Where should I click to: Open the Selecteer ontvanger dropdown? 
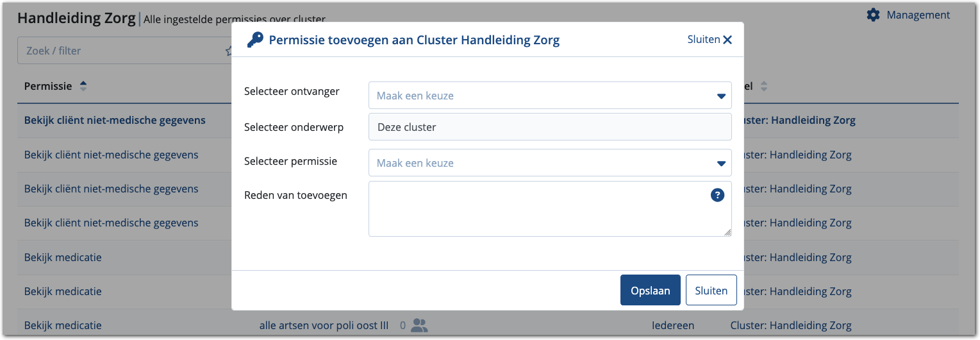[550, 96]
